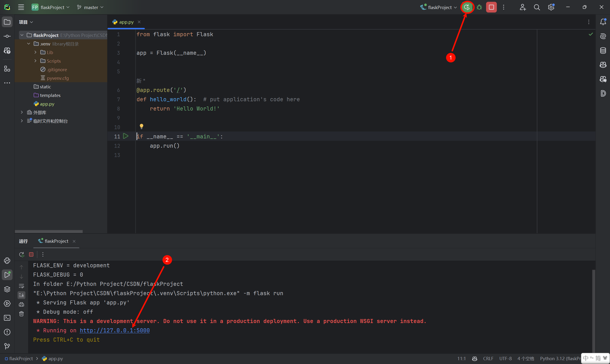The image size is (610, 364).
Task: Open the Commit tool window icon
Action: point(7,36)
